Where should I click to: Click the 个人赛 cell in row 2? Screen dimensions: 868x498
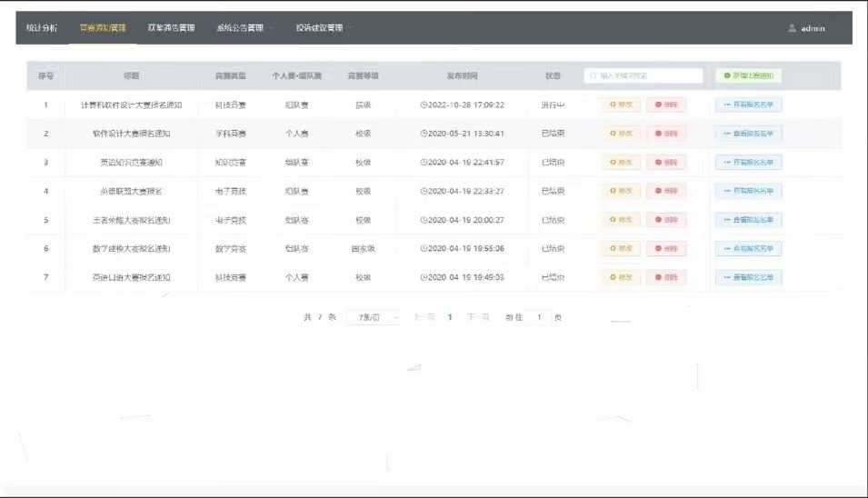(x=296, y=134)
